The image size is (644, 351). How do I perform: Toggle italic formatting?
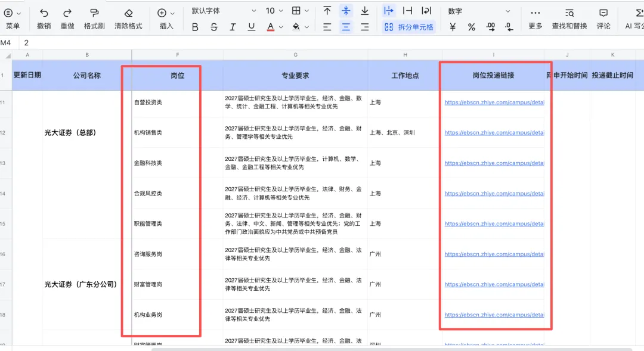click(233, 27)
